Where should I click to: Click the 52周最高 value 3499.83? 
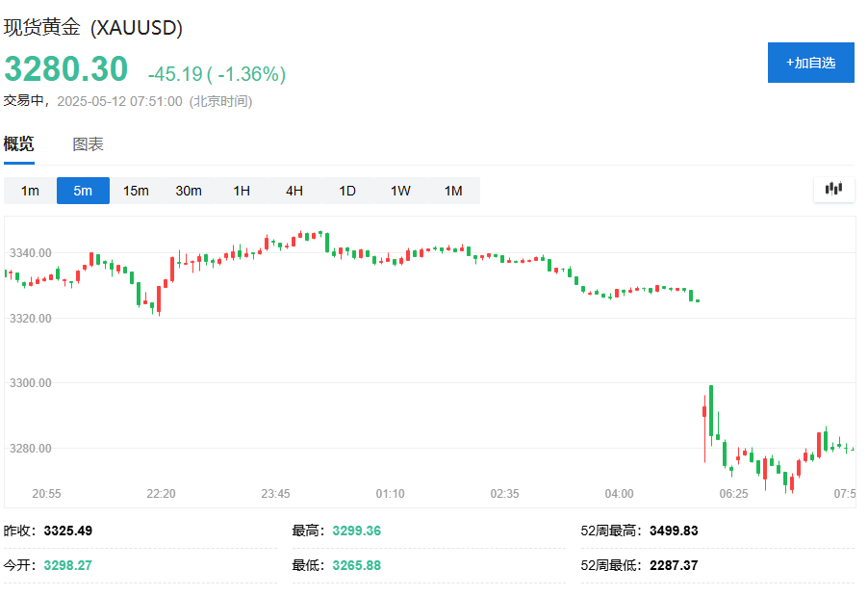pos(674,531)
